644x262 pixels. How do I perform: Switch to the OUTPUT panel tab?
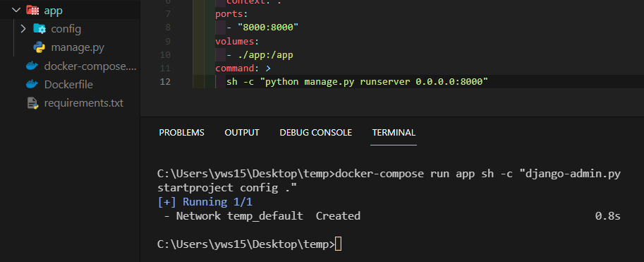pos(242,133)
